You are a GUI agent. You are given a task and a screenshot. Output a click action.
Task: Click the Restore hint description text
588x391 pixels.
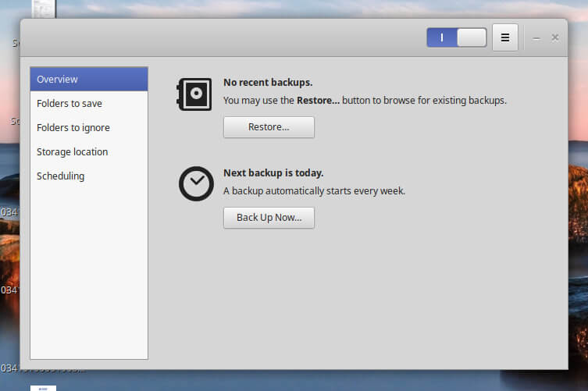(365, 100)
